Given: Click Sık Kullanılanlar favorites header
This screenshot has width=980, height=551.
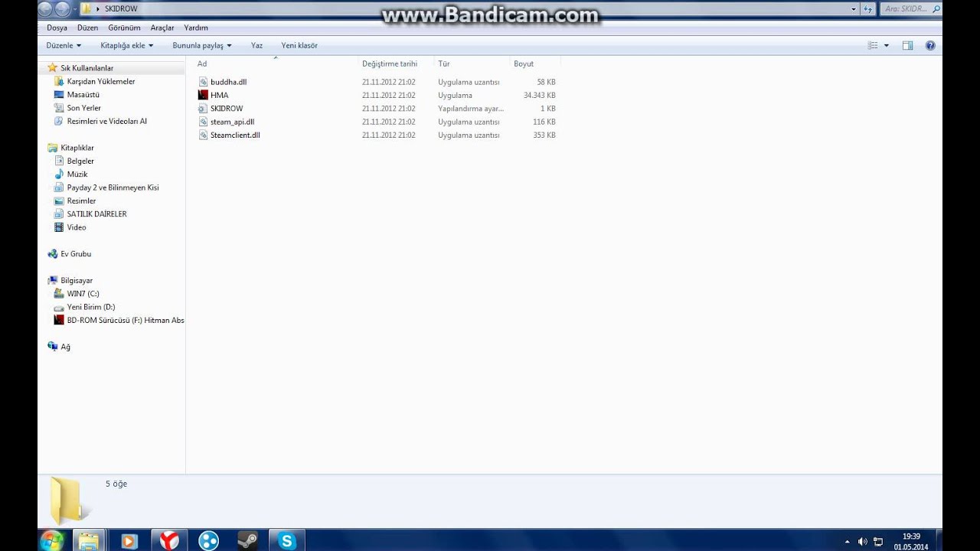Looking at the screenshot, I should tap(87, 68).
